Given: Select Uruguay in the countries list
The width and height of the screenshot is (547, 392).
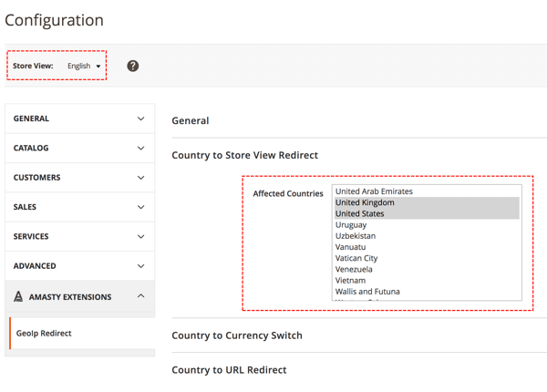Looking at the screenshot, I should [351, 224].
